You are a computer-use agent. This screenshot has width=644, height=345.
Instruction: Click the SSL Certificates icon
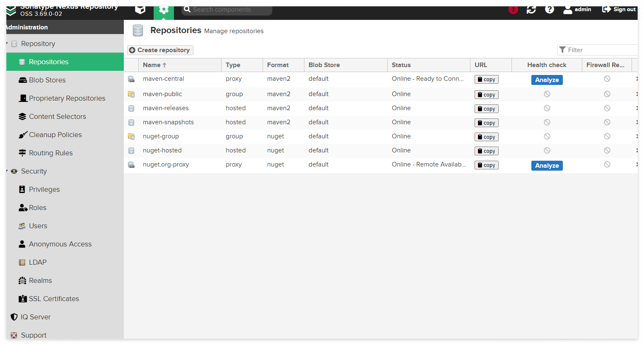(x=23, y=299)
